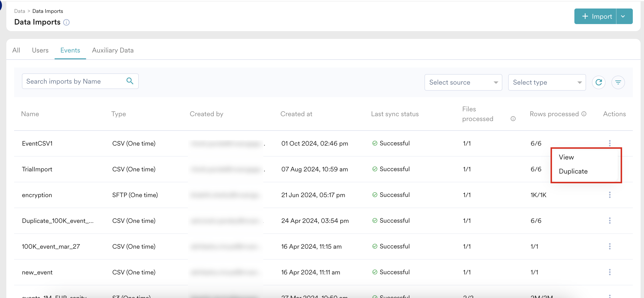
Task: Expand the Select type dropdown
Action: point(547,82)
